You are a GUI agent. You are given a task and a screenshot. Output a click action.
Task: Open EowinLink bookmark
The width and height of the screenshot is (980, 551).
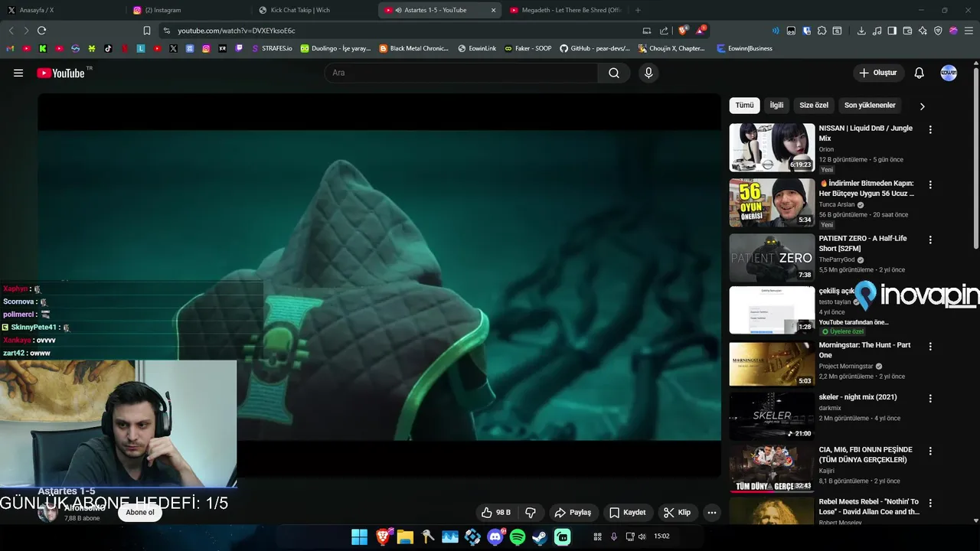coord(477,48)
